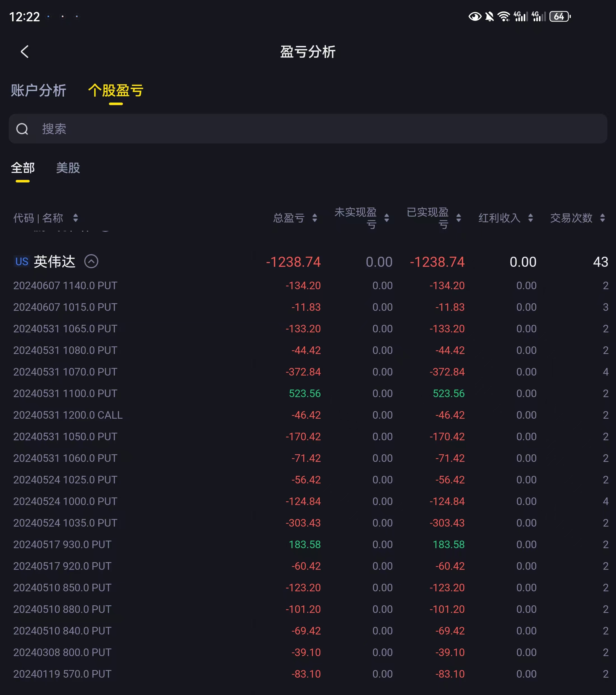The width and height of the screenshot is (616, 695).
Task: Filter by 美股 market tab
Action: 68,168
